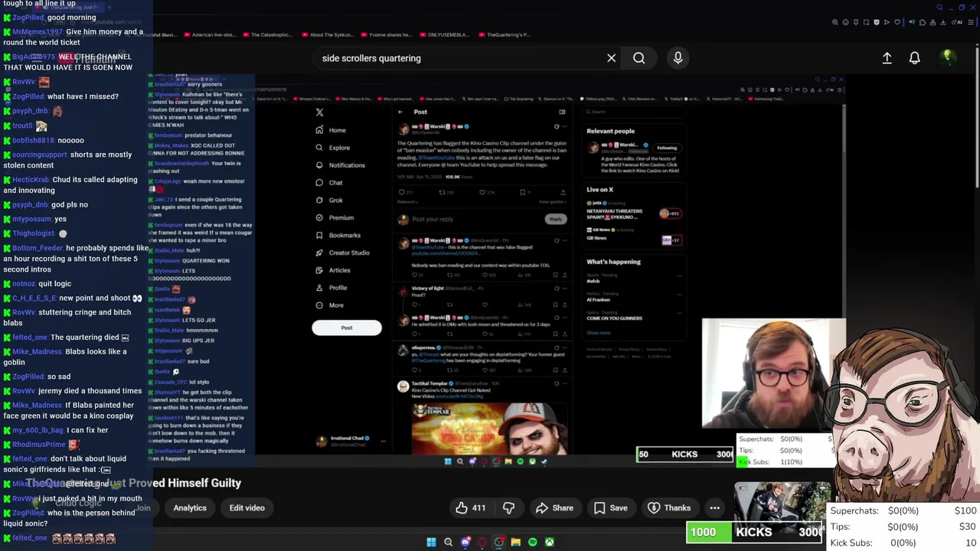Open Windows taskbar search

click(448, 543)
